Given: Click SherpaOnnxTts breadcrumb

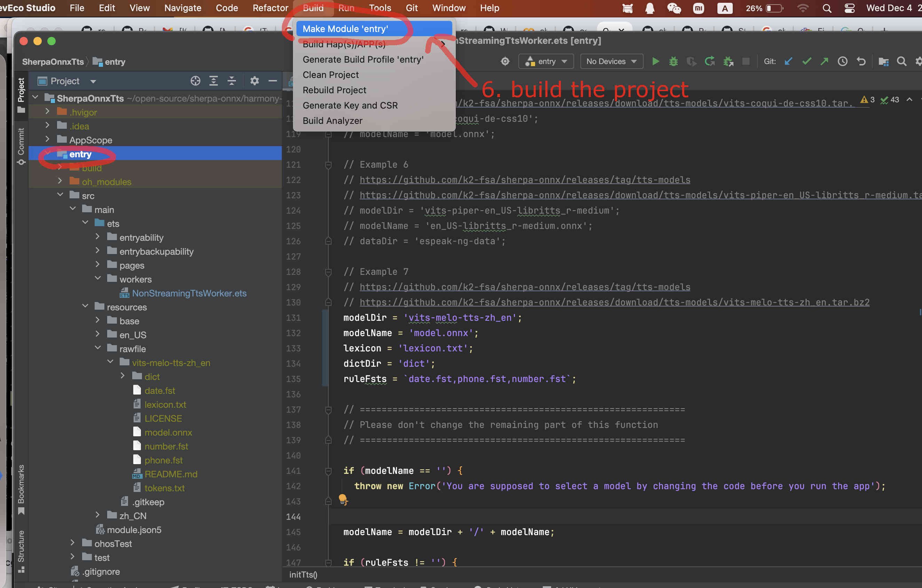Looking at the screenshot, I should 53,62.
